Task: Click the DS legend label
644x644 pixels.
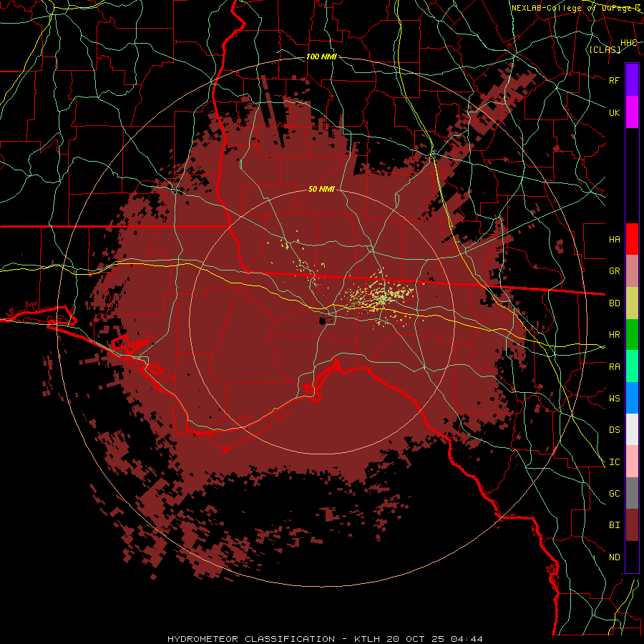Action: tap(615, 430)
